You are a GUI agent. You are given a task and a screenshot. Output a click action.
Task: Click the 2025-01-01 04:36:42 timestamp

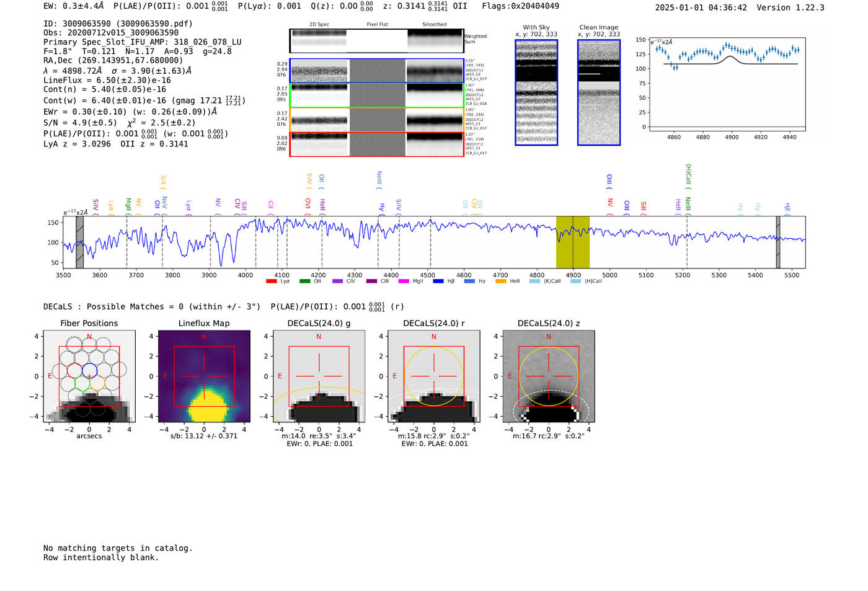[701, 7]
